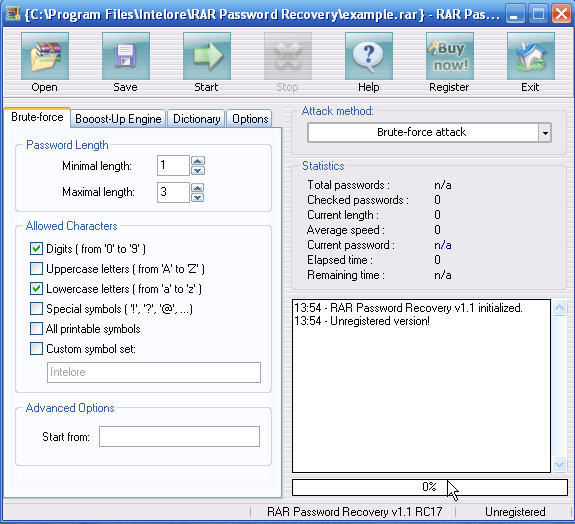Decrease Minimal length with down arrow

tap(198, 170)
